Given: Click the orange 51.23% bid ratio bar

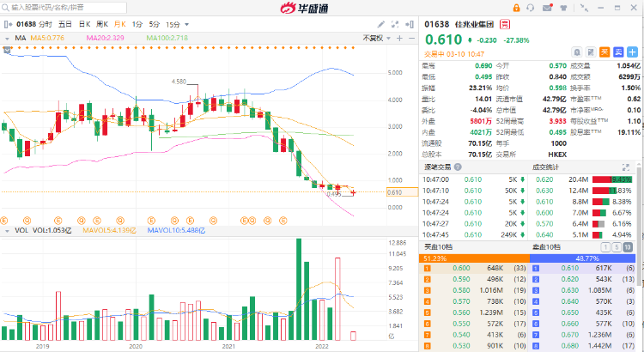Looking at the screenshot, I should tap(474, 258).
